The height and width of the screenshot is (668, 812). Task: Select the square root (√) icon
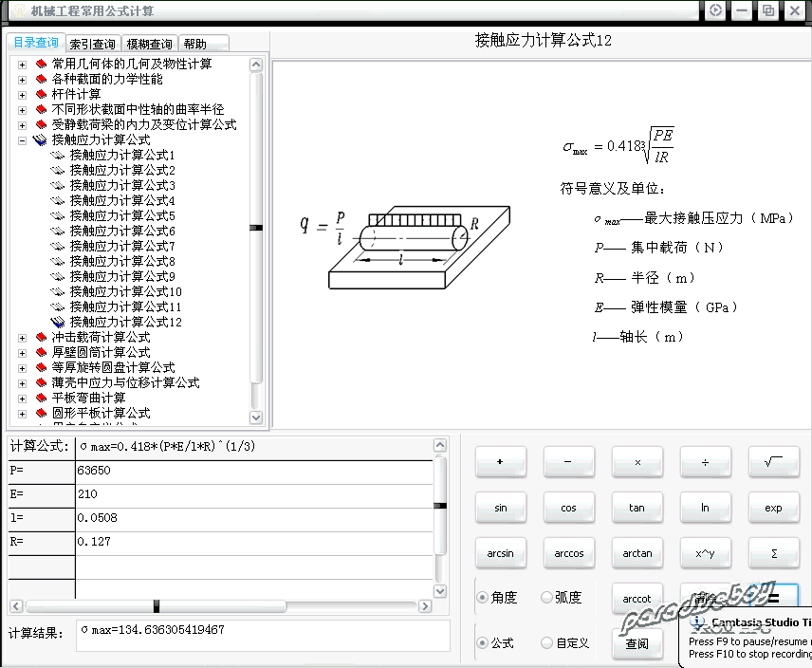[x=774, y=462]
